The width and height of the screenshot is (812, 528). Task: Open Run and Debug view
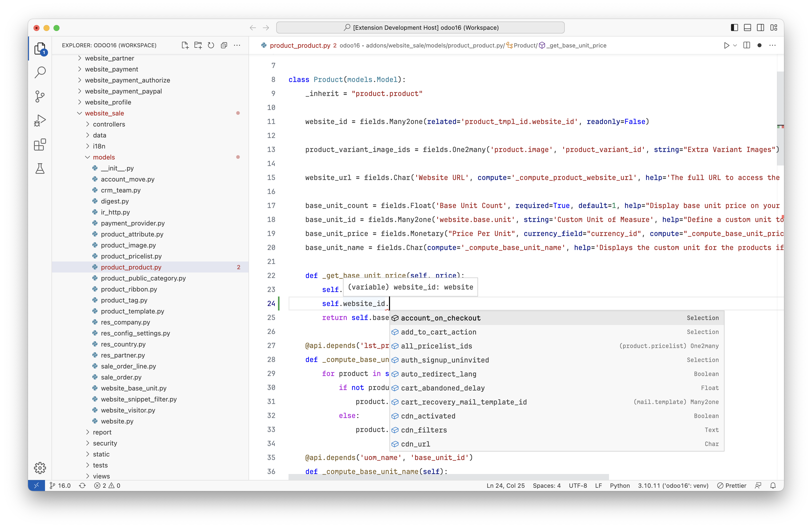(40, 120)
